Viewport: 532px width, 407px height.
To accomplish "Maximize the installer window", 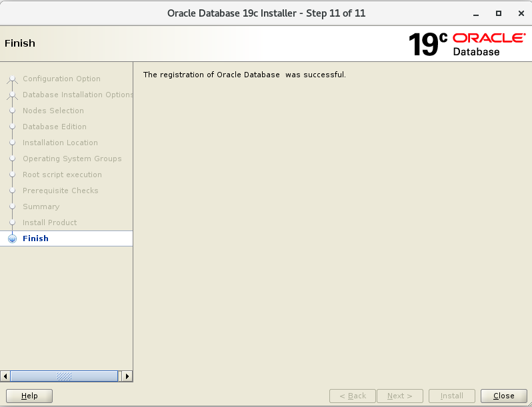I will [x=499, y=13].
